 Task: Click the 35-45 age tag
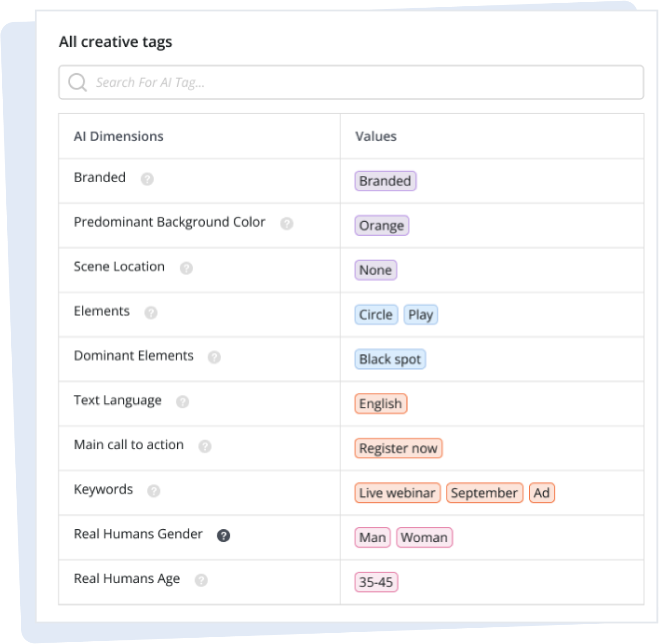click(x=376, y=582)
